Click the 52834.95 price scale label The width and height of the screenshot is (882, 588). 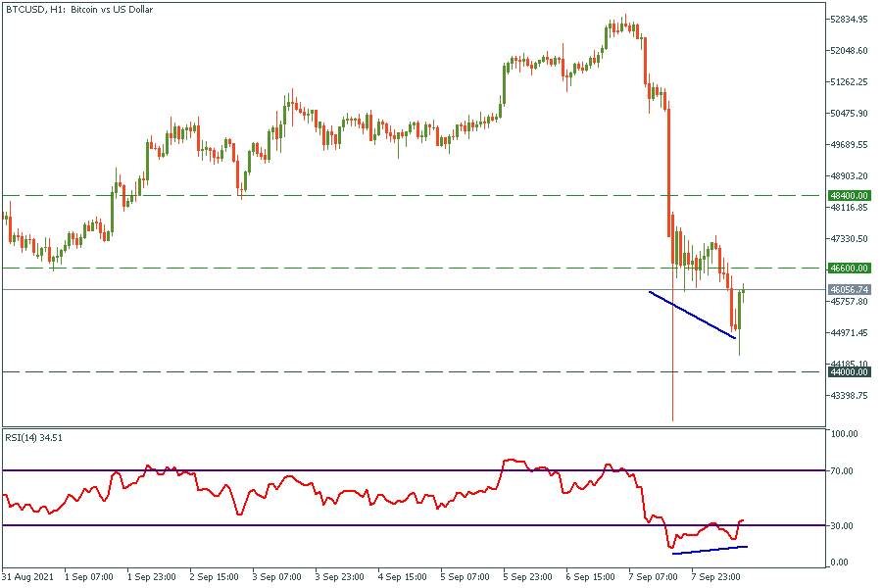pyautogui.click(x=850, y=20)
